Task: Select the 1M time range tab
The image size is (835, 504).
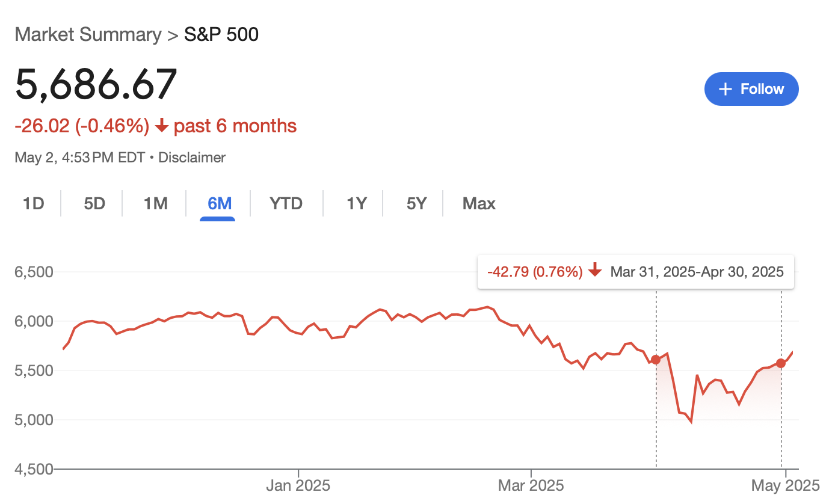Action: pyautogui.click(x=155, y=203)
